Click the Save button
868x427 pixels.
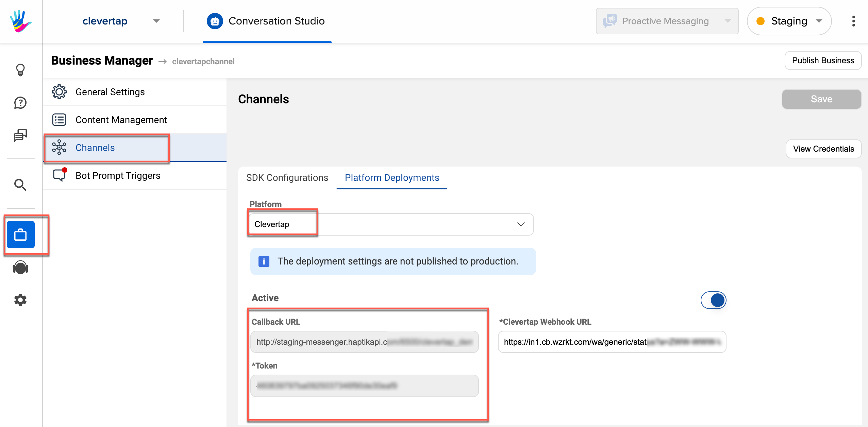[x=821, y=99]
